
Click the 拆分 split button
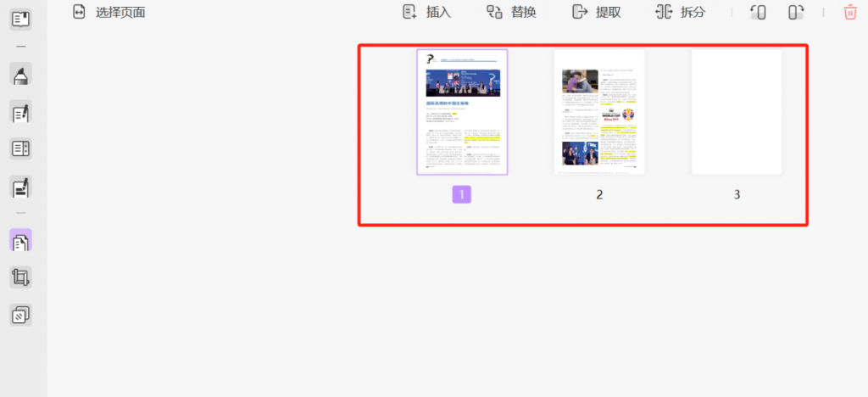tap(681, 12)
